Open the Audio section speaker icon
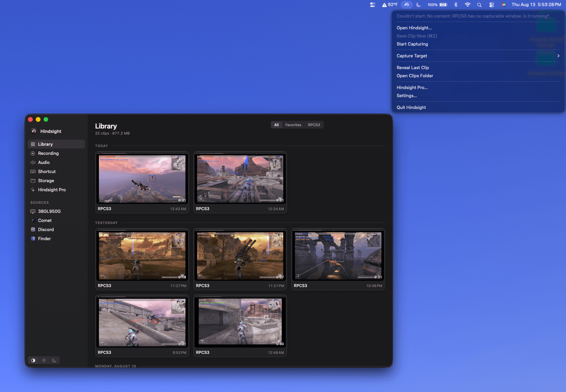This screenshot has width=566, height=392. click(33, 163)
